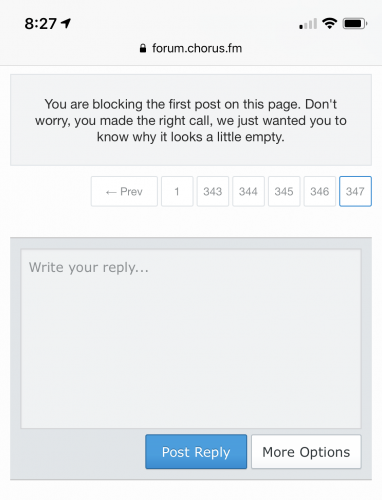
Task: Open More Options for the reply
Action: point(306,452)
